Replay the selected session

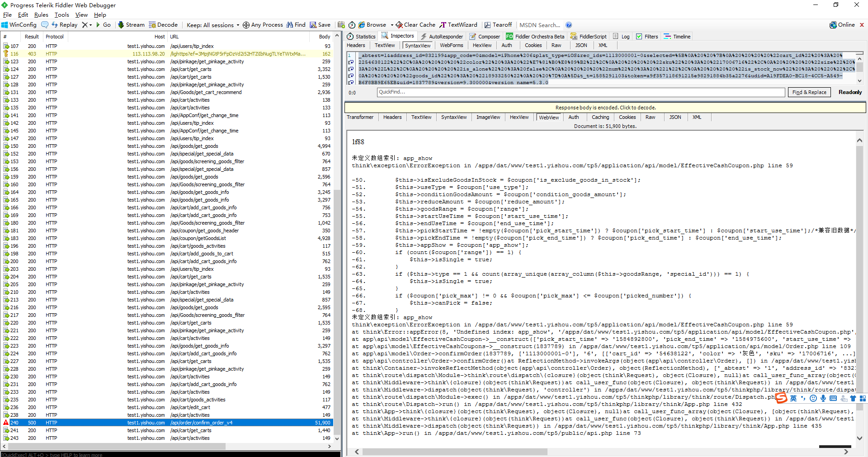point(64,25)
